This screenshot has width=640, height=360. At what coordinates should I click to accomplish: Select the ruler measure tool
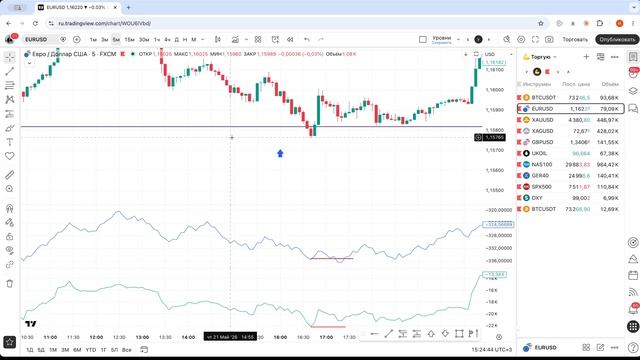(10, 175)
